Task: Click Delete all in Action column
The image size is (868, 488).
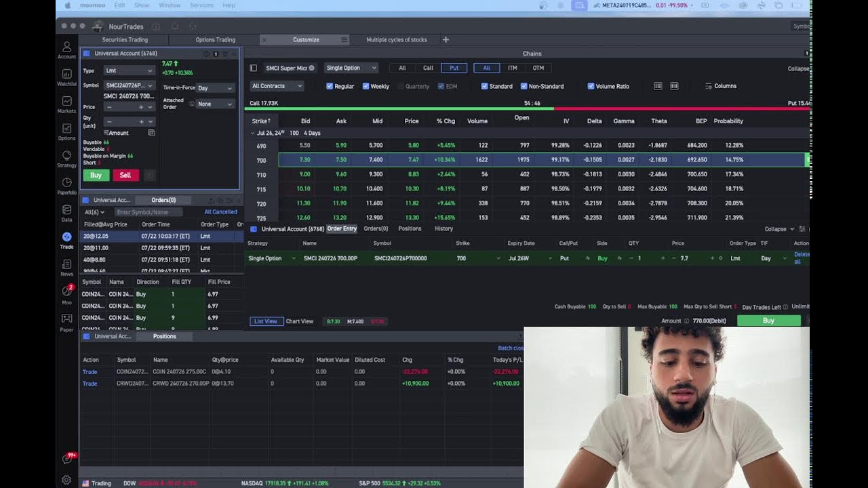Action: click(x=801, y=258)
